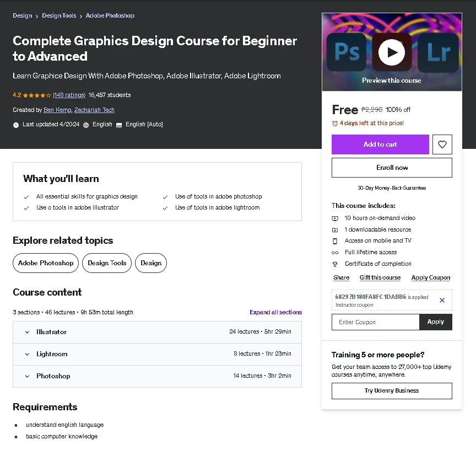Click Try Udemy Business button
This screenshot has width=476, height=450.
click(x=392, y=391)
